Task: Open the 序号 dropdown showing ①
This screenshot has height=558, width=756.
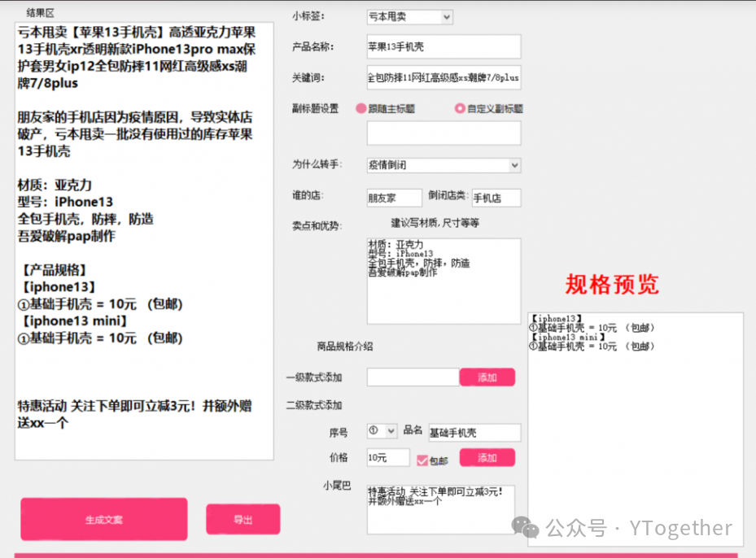Action: [382, 431]
